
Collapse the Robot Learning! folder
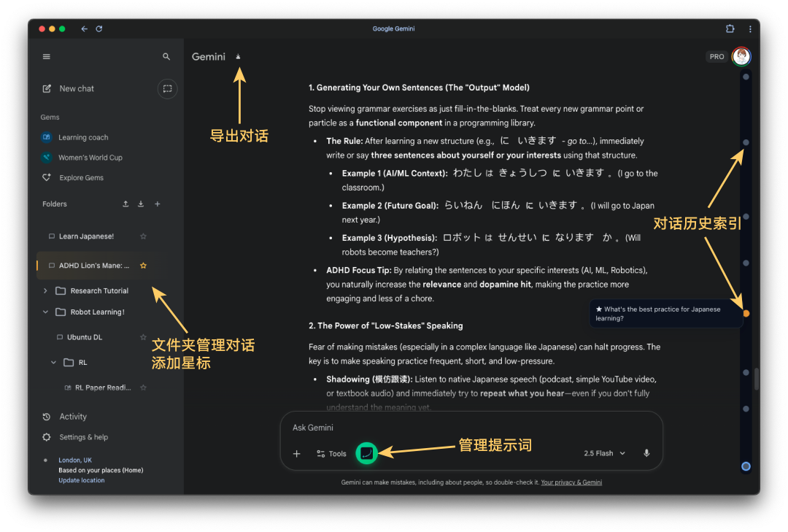pyautogui.click(x=45, y=312)
